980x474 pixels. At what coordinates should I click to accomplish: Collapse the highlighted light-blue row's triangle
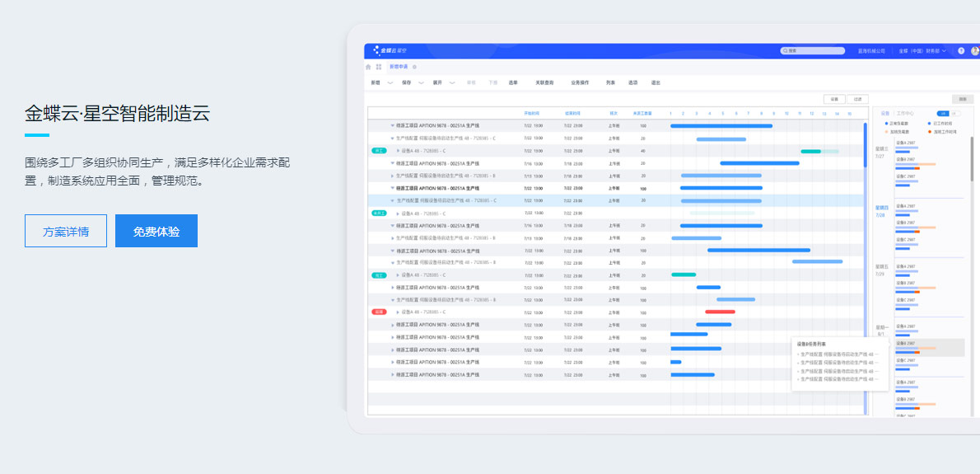click(393, 201)
